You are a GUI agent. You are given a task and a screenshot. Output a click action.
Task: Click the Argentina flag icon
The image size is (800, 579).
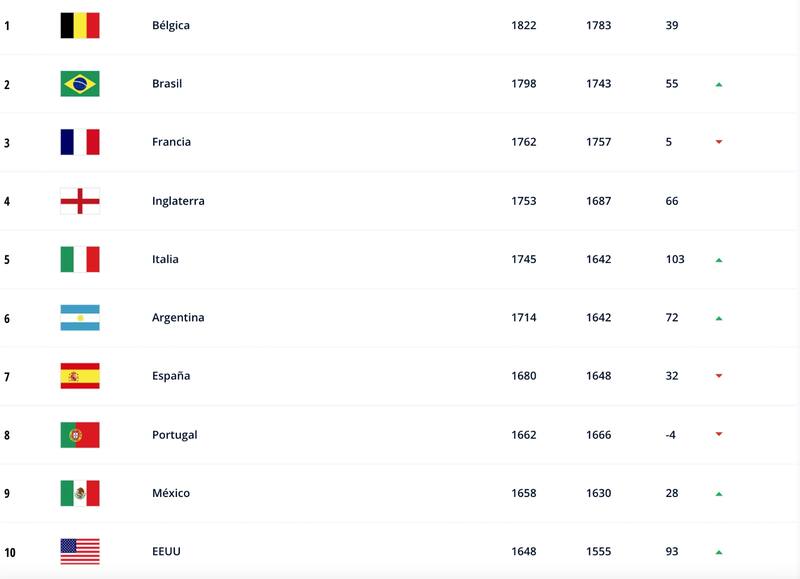coord(80,318)
